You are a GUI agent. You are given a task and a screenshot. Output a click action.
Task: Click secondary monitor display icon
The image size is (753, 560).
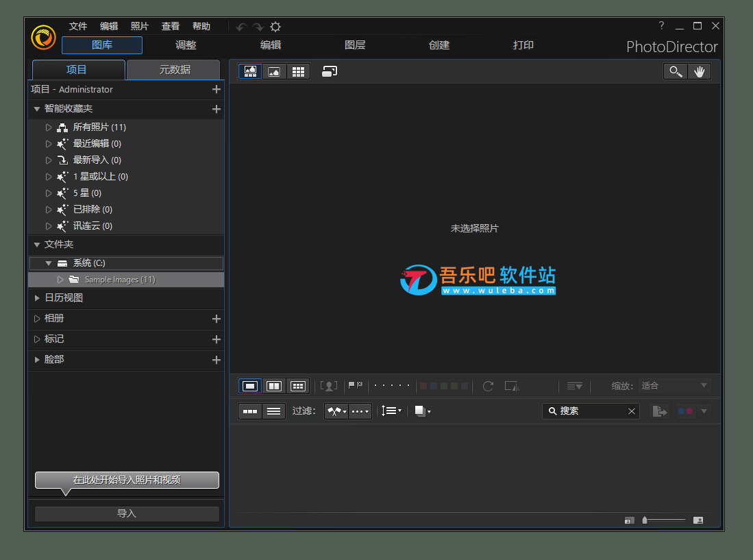coord(330,71)
